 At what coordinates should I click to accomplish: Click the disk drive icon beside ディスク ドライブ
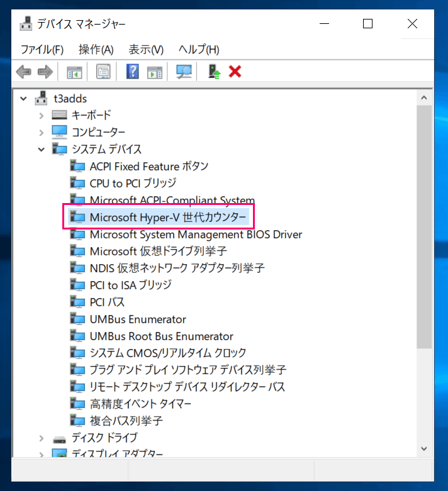click(59, 439)
